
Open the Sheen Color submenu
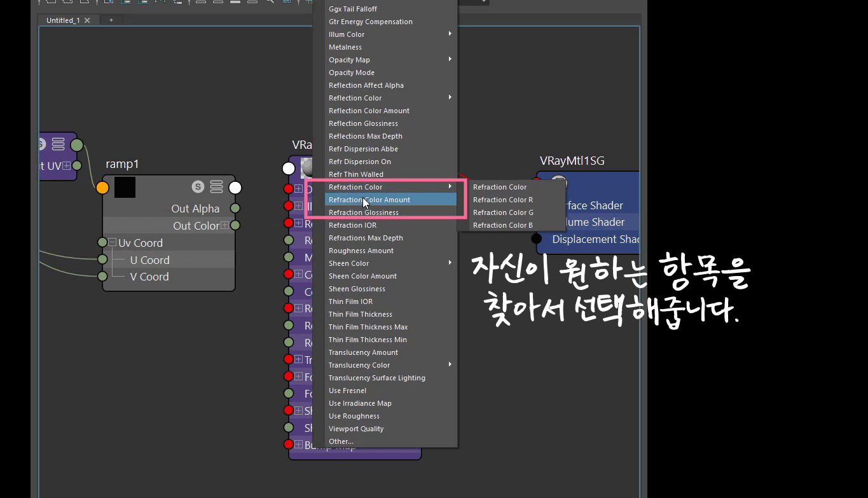pos(391,263)
